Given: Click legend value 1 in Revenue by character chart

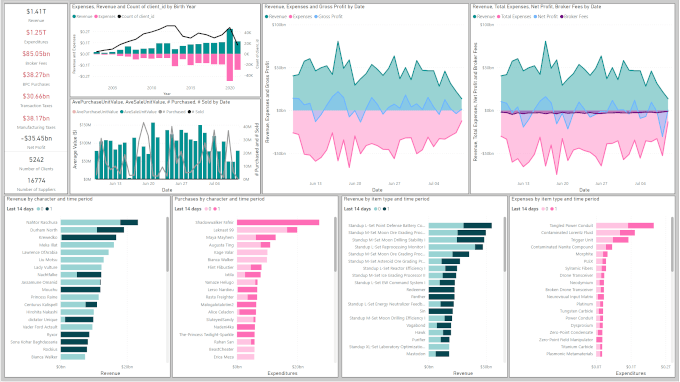Looking at the screenshot, I should click(49, 209).
